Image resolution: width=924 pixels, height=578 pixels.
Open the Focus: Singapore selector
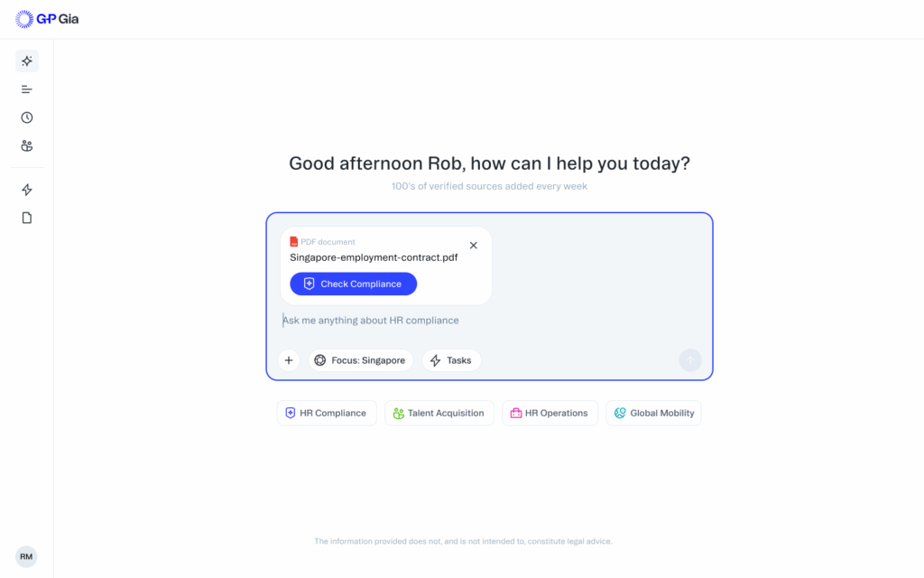click(x=360, y=360)
